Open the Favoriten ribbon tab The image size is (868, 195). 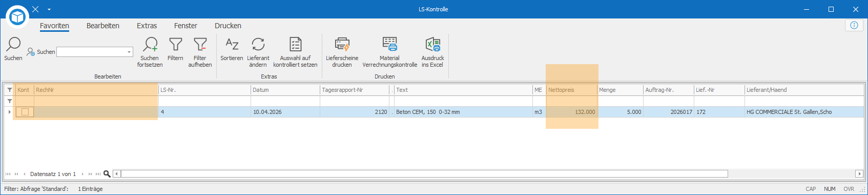tap(54, 26)
